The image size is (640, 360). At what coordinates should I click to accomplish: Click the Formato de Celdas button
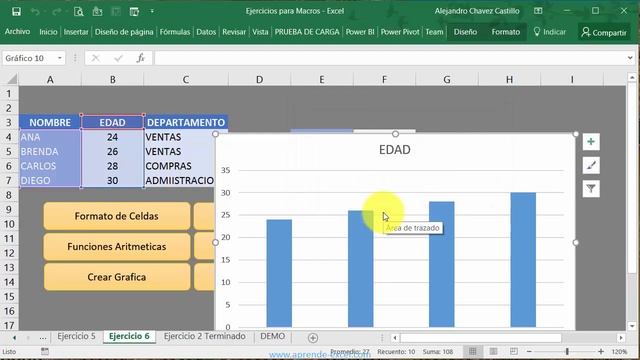point(117,216)
